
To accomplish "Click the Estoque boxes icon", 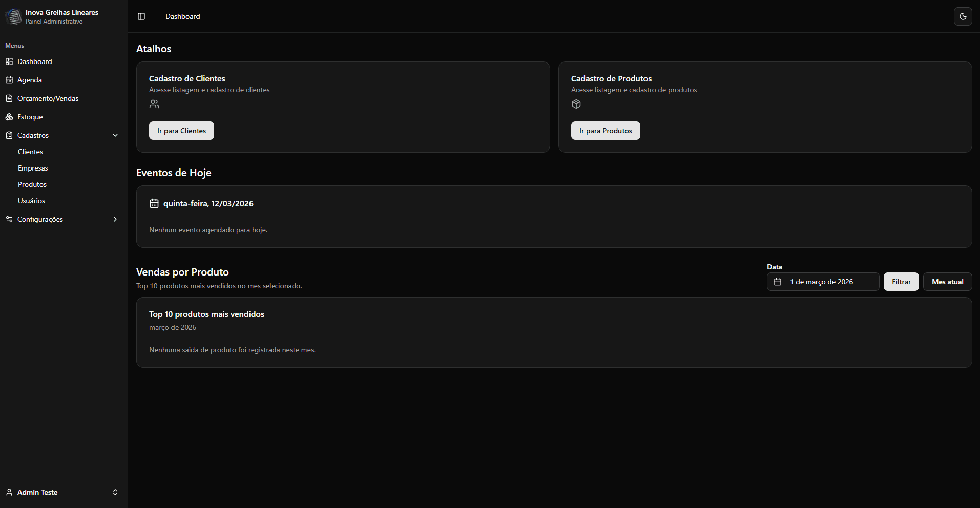I will click(x=9, y=117).
